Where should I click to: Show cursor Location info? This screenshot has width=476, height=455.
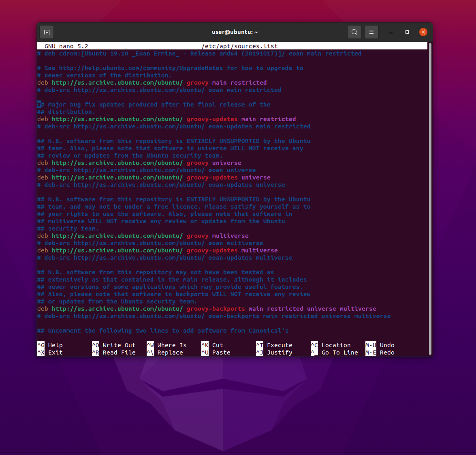pos(331,345)
